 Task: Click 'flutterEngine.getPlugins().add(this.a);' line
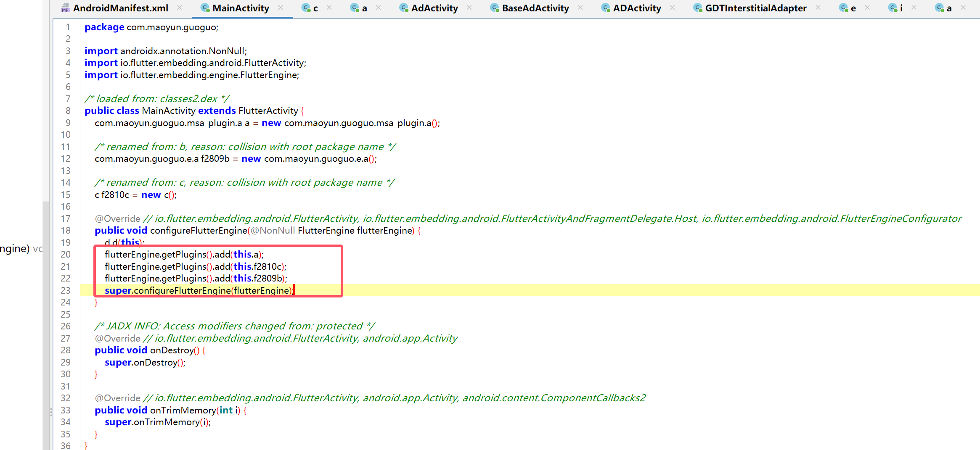coord(184,255)
